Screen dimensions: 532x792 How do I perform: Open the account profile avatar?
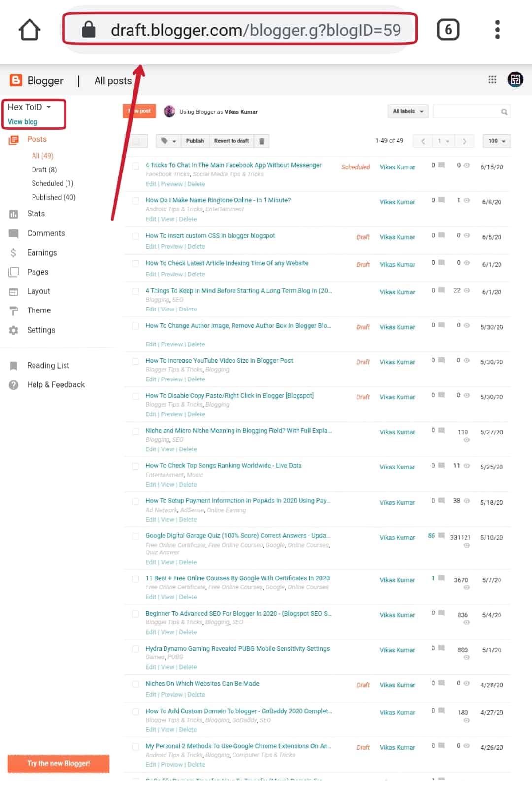pos(515,79)
